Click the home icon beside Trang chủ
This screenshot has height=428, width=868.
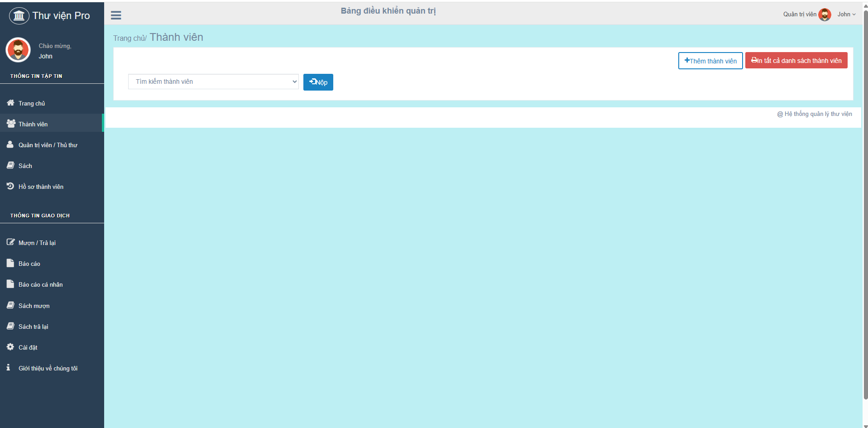[x=10, y=103]
